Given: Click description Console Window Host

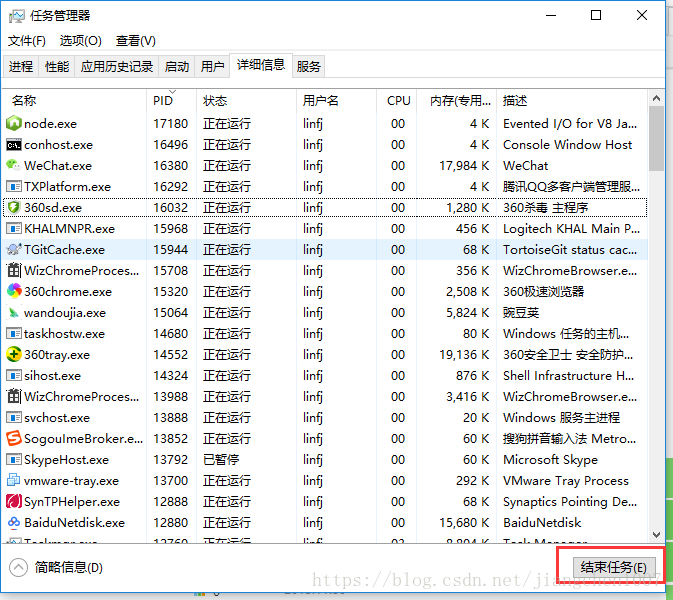Looking at the screenshot, I should [567, 145].
